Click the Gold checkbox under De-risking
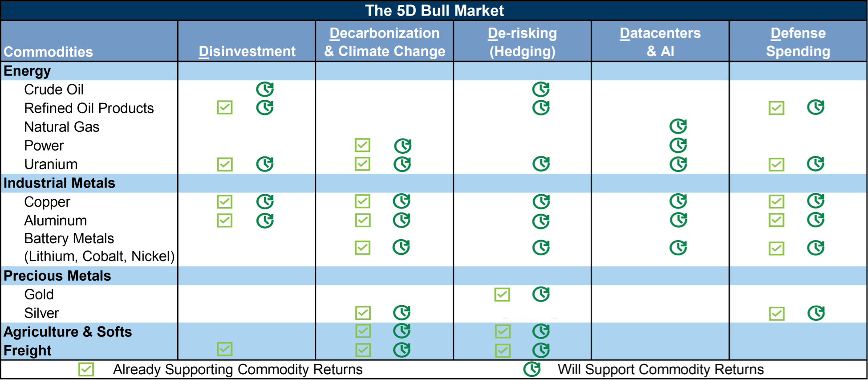Screen dimensions: 868x380 tap(502, 294)
